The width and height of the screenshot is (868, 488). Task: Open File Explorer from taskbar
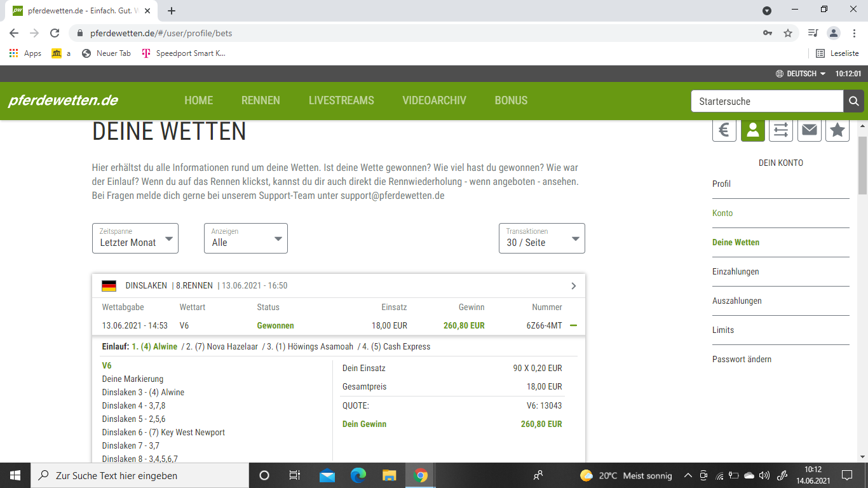(x=390, y=475)
